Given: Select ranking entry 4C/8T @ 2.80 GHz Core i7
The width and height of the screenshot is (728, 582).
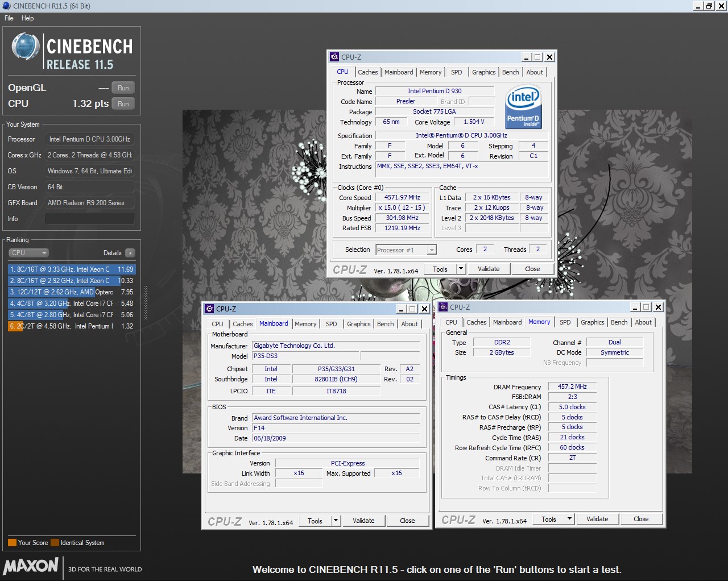Looking at the screenshot, I should pyautogui.click(x=72, y=315).
